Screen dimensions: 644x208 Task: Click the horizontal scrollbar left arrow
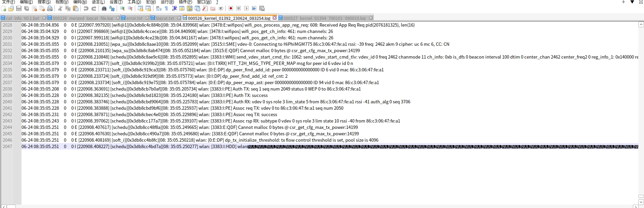[3, 206]
